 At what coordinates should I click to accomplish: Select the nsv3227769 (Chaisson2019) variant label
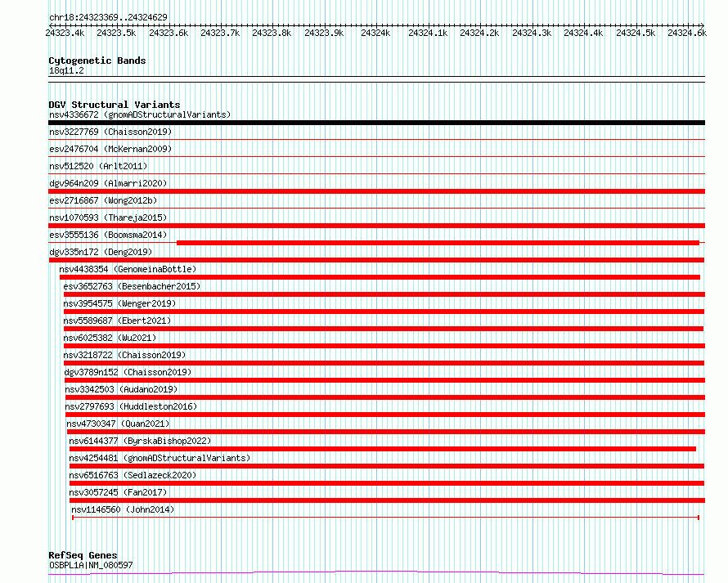tap(110, 132)
